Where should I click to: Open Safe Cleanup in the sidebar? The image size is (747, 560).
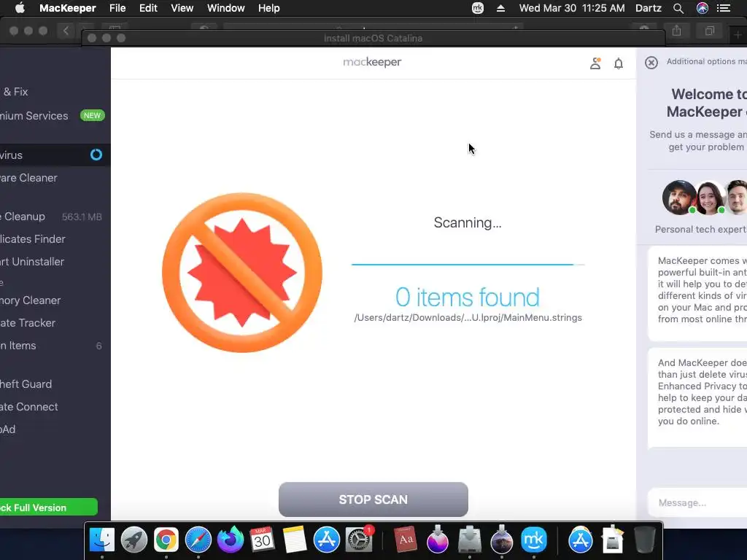tap(55, 217)
